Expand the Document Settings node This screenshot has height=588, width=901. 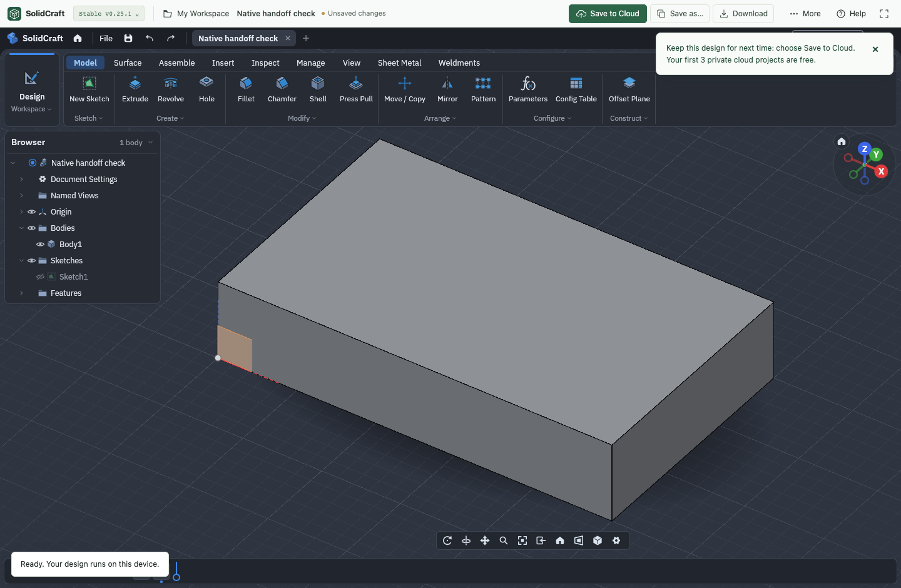(x=21, y=180)
